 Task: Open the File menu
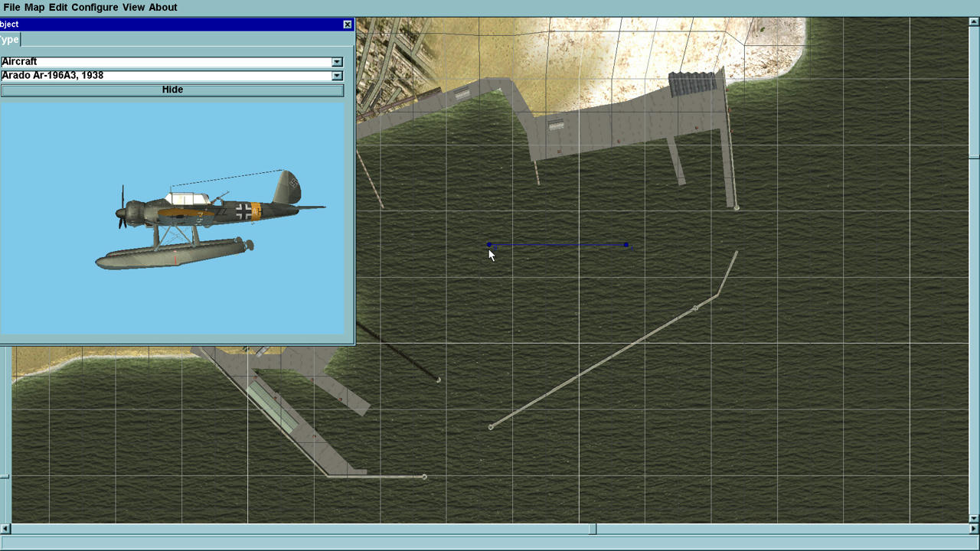[11, 7]
